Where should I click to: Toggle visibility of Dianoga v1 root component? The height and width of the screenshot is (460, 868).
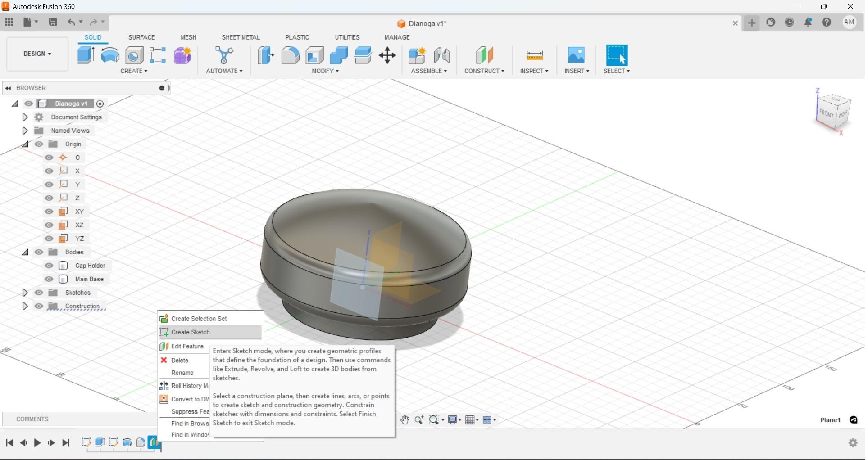click(x=29, y=104)
